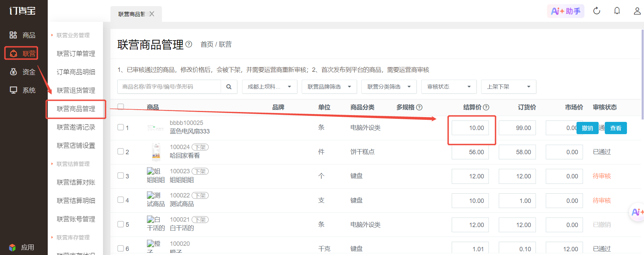Close the 联营商品管理 tab
The image size is (644, 255).
pyautogui.click(x=152, y=14)
